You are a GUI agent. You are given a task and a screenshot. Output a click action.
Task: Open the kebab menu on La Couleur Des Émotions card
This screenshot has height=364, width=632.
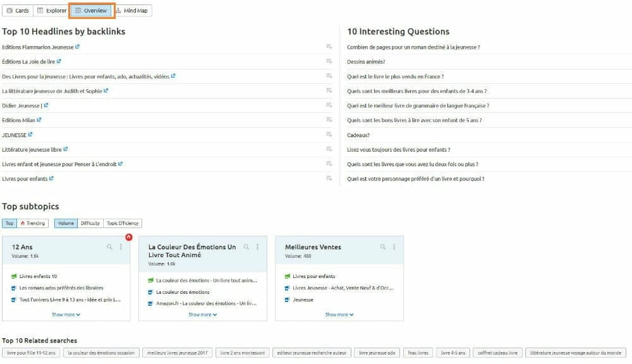(x=257, y=246)
